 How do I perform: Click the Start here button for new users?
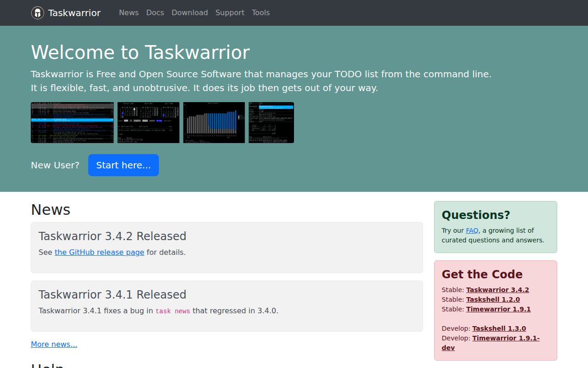click(123, 165)
